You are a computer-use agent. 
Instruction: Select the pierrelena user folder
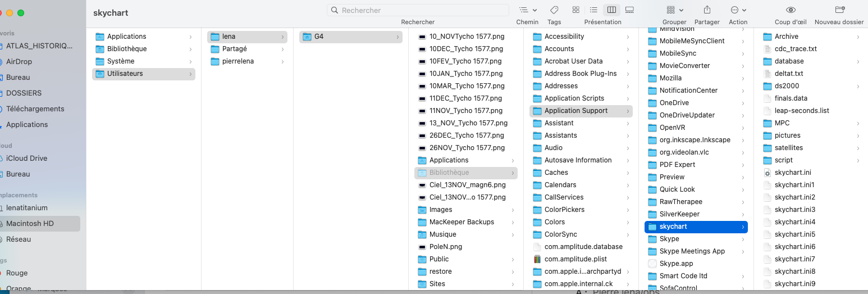pos(238,61)
